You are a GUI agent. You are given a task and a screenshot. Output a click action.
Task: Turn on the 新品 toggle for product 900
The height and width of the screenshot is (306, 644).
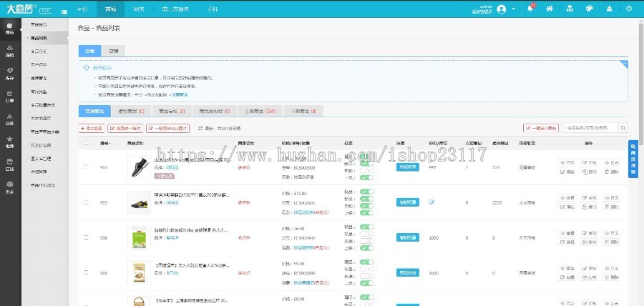point(367,234)
